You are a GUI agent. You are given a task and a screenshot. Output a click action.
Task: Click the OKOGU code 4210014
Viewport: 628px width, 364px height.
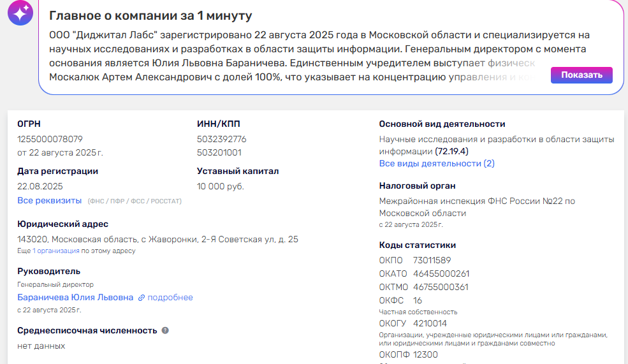pyautogui.click(x=430, y=323)
